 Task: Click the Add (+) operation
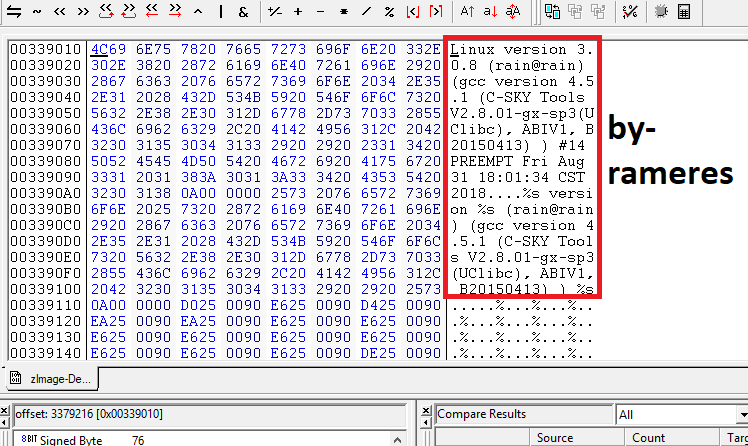(298, 11)
